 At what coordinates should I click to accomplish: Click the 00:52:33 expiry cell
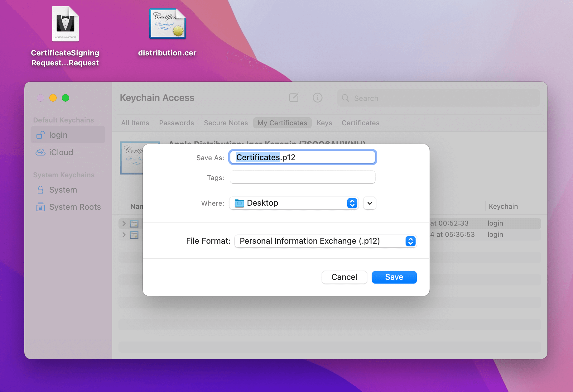449,223
